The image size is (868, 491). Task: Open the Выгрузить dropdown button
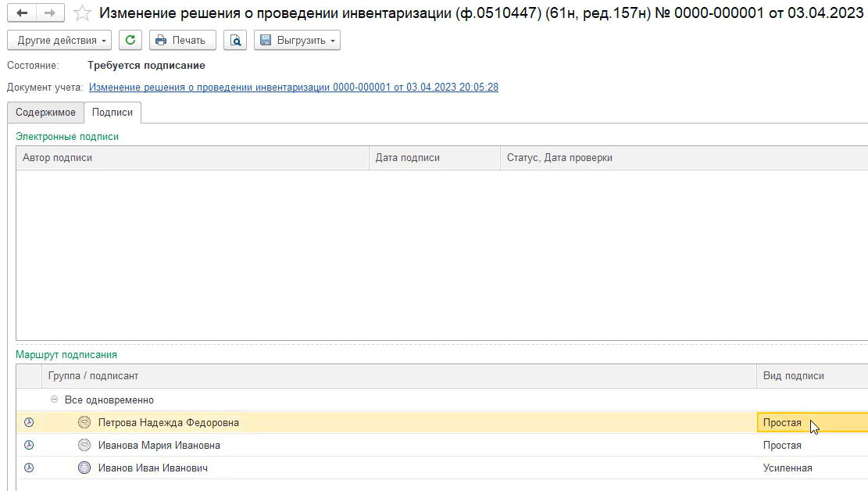(297, 40)
